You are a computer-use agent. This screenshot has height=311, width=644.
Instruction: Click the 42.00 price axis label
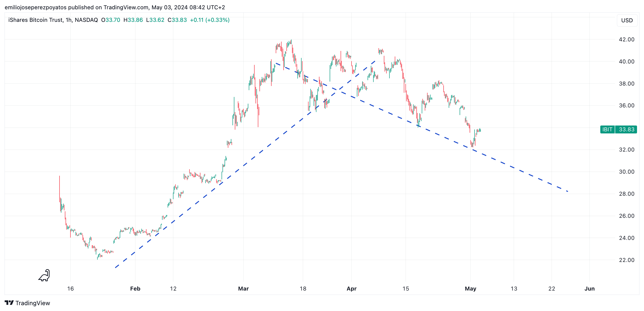[626, 40]
